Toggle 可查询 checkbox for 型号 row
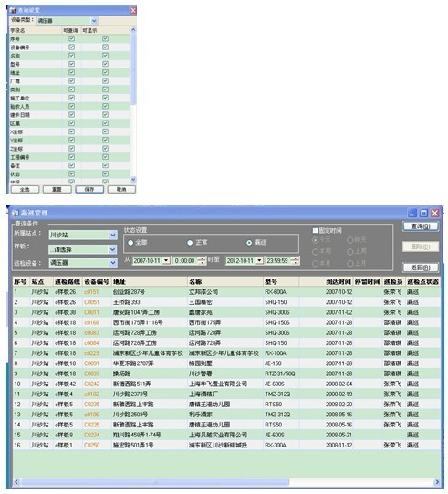The height and width of the screenshot is (494, 448). tap(72, 64)
